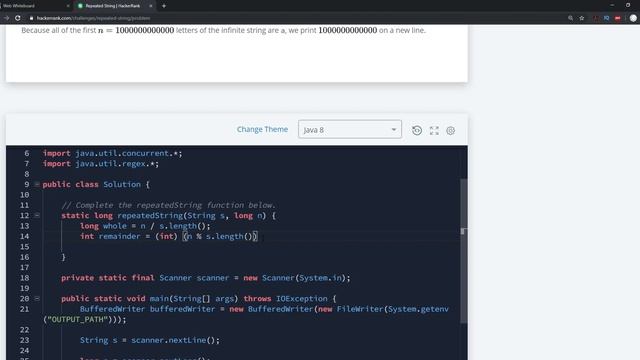
Task: Click "import java.util.regex.*;" on line 7
Action: click(100, 164)
